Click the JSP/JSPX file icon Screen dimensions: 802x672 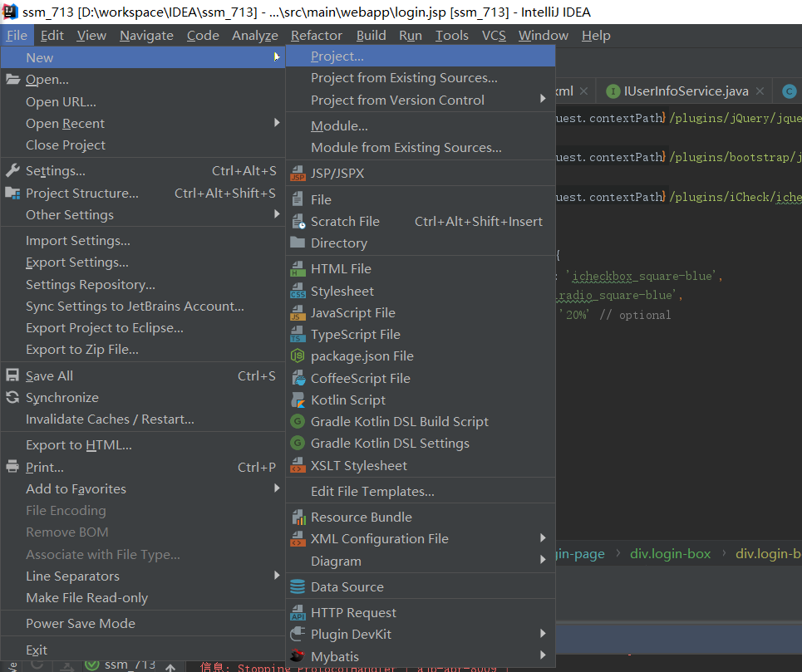[x=298, y=173]
